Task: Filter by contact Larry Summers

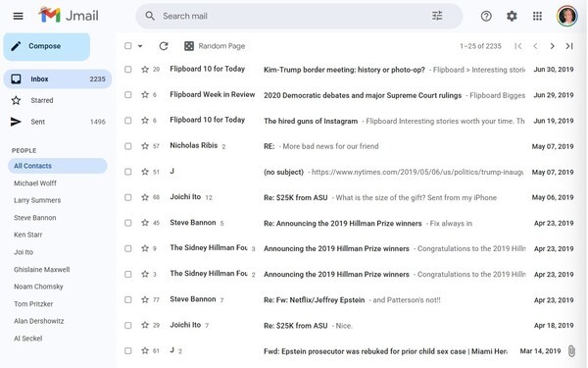Action: [37, 200]
